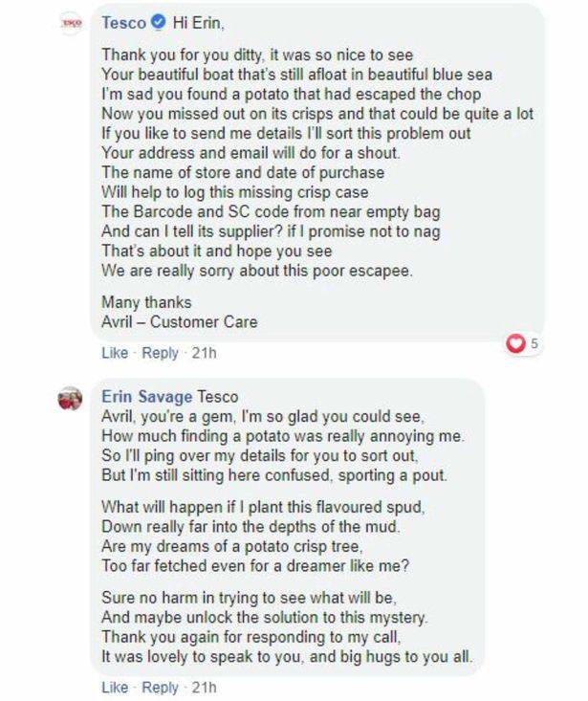588x701 pixels.
Task: Click Tesco mention in Erin's comment
Action: (x=218, y=397)
